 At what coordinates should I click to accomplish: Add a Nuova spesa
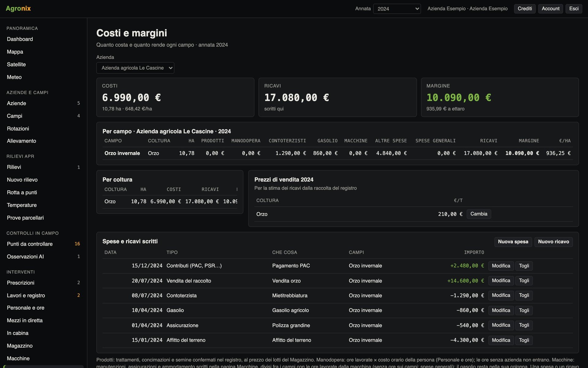[513, 242]
